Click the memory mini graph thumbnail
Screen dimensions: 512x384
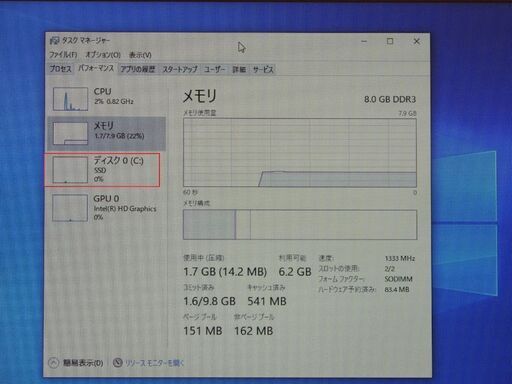(70, 133)
